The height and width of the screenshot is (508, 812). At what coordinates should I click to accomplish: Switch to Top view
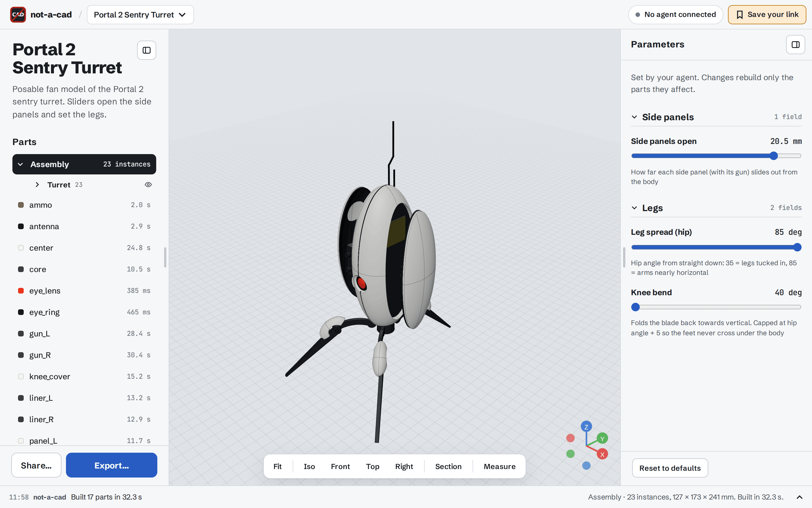(x=372, y=466)
